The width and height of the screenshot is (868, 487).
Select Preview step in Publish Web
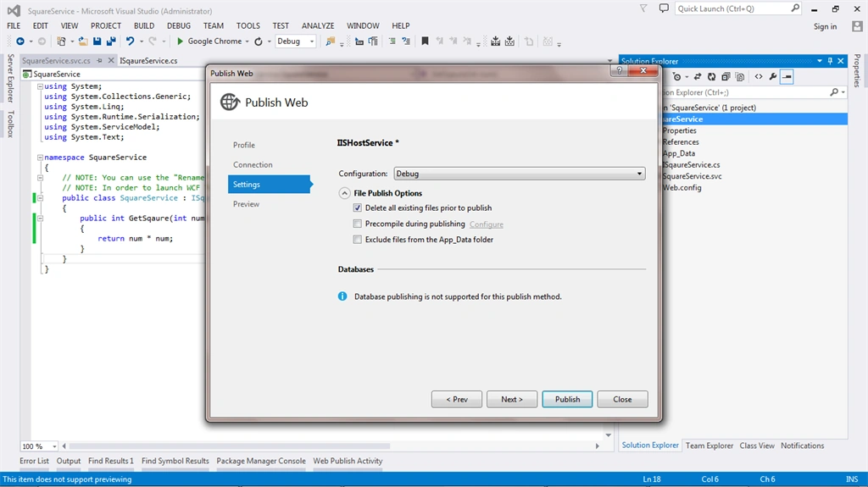coord(246,204)
